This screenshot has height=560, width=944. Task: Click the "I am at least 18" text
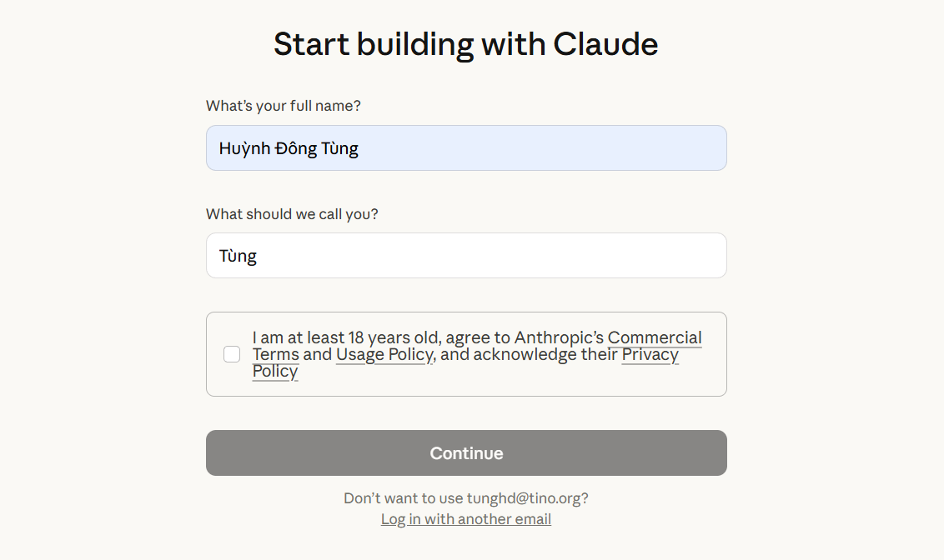pos(309,337)
